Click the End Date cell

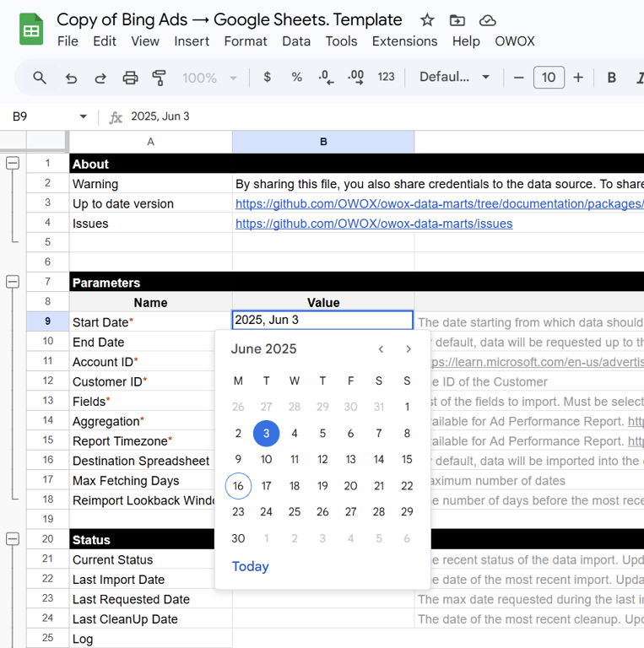(142, 342)
